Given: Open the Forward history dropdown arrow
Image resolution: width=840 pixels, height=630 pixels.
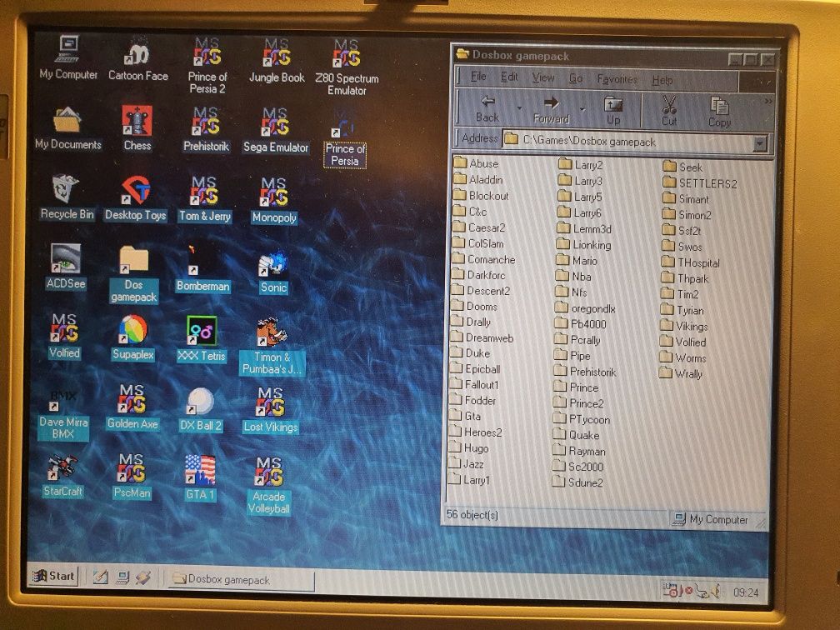Looking at the screenshot, I should [x=582, y=110].
